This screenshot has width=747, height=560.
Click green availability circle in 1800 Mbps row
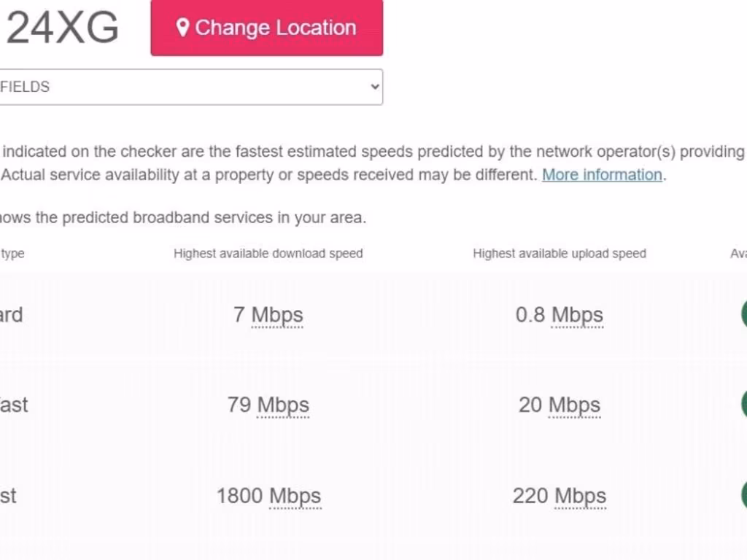[743, 495]
